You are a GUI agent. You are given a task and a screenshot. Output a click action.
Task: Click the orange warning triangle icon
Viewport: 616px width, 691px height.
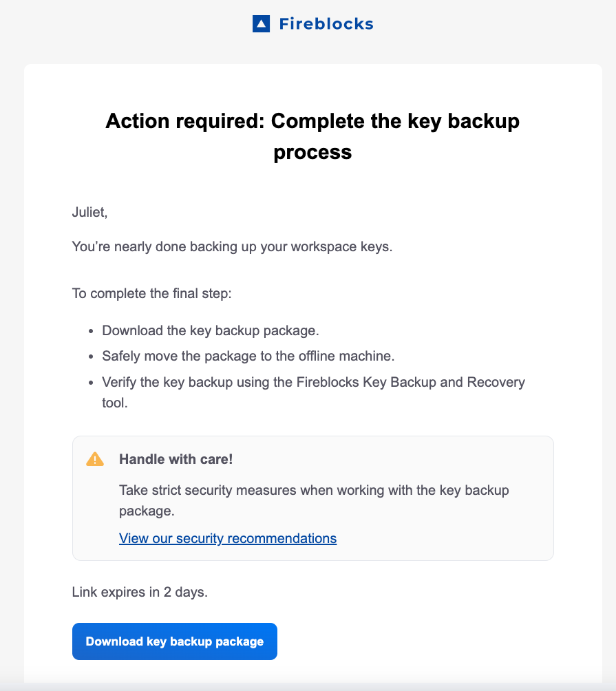pyautogui.click(x=95, y=459)
